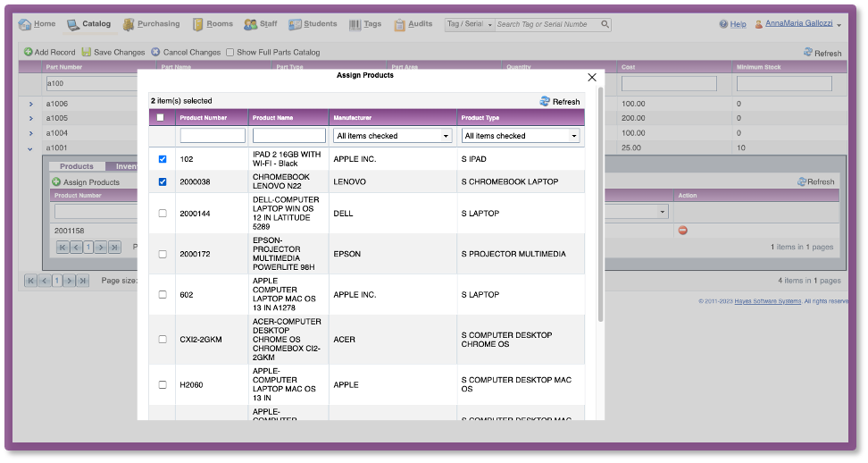This screenshot has width=868, height=463.
Task: Collapse row a1001
Action: (x=30, y=148)
